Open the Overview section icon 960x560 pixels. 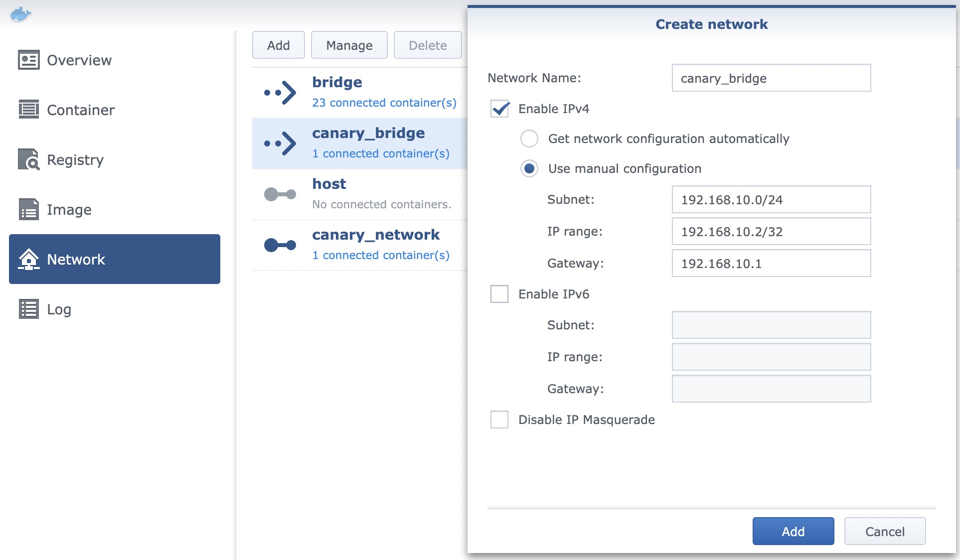[28, 60]
